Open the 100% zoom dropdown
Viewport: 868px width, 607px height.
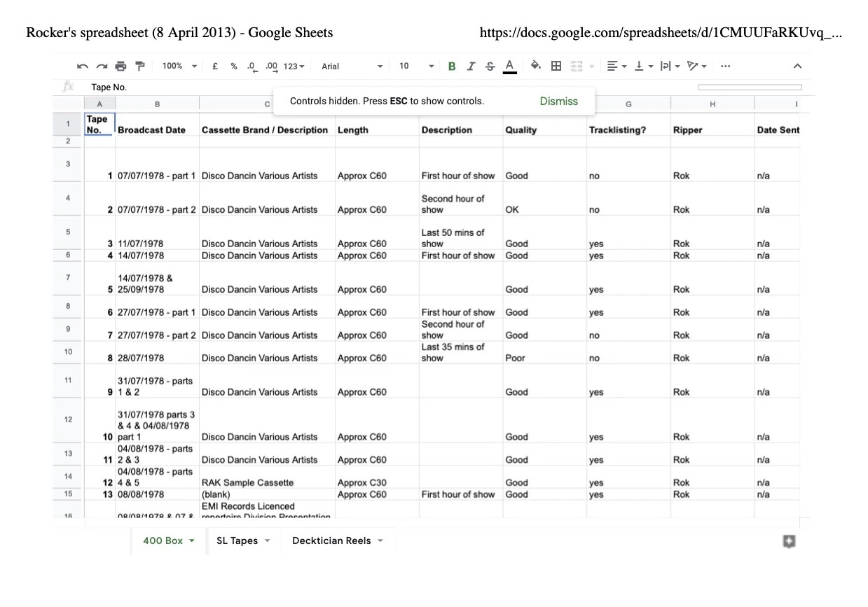point(179,67)
